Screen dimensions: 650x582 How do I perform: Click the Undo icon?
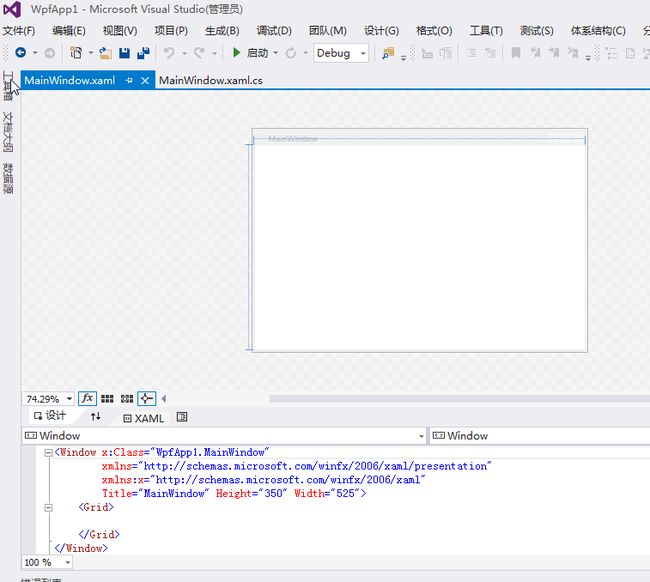pos(169,53)
